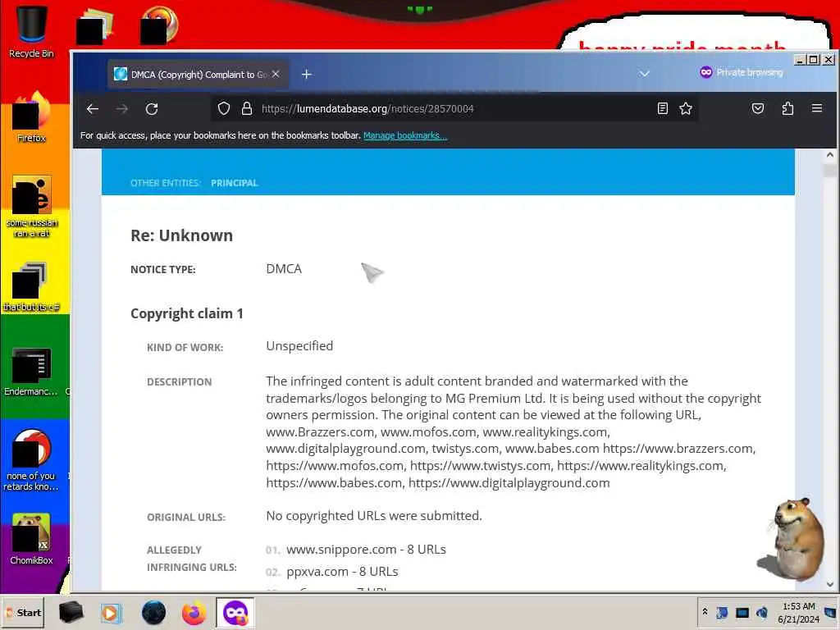840x630 pixels.
Task: Click the Firefox taskbar icon
Action: [x=194, y=612]
